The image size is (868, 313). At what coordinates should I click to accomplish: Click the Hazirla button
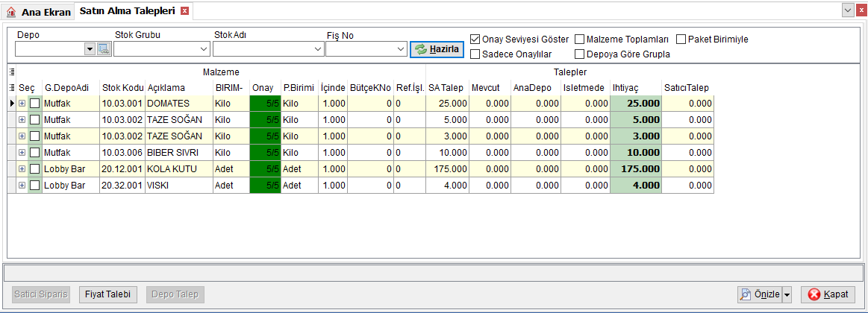(x=437, y=49)
